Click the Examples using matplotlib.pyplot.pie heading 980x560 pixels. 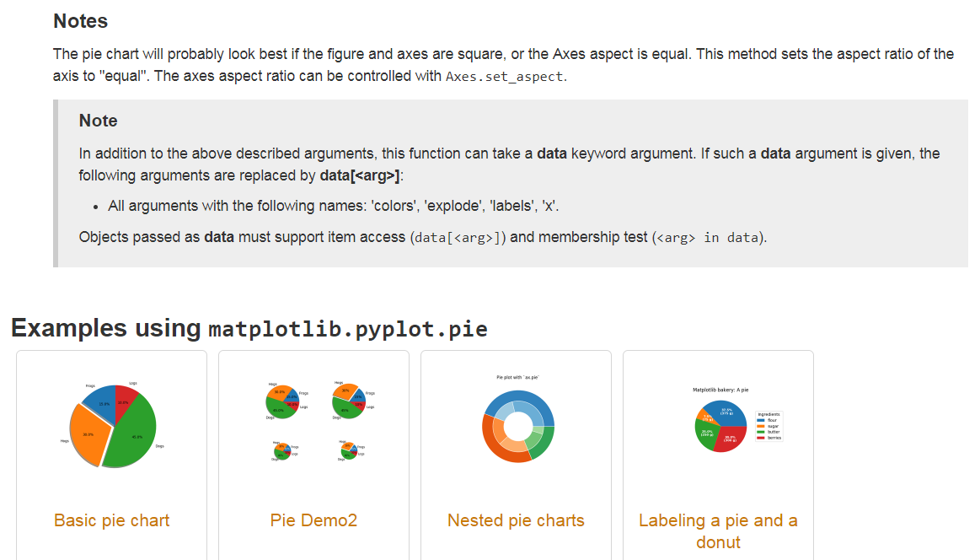(x=249, y=328)
